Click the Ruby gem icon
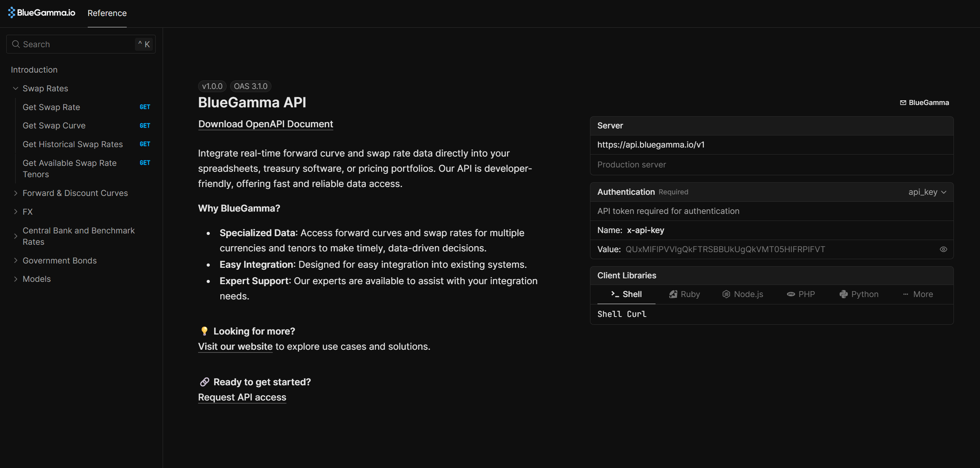The width and height of the screenshot is (980, 468). tap(673, 294)
